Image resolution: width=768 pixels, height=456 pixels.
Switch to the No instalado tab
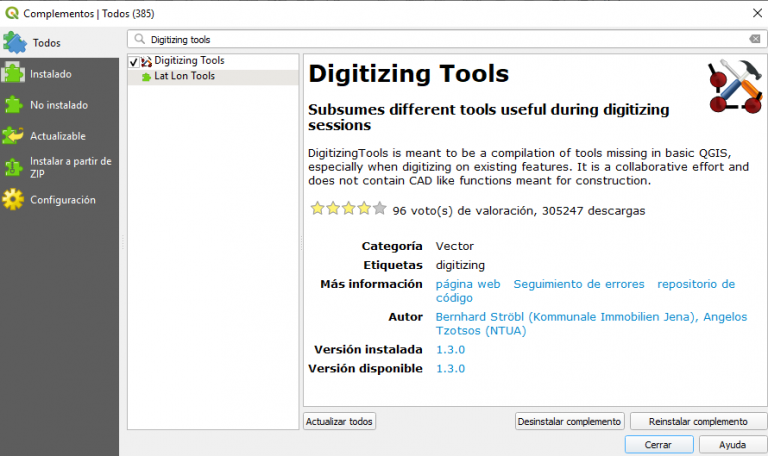click(58, 105)
